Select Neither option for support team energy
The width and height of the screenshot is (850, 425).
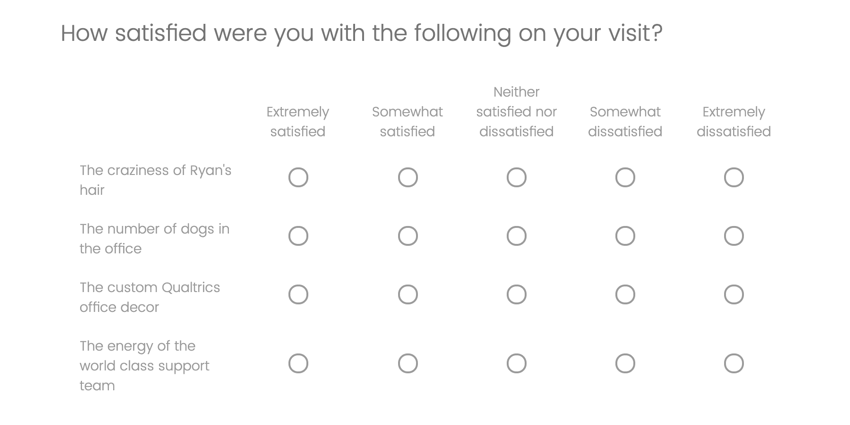(516, 363)
